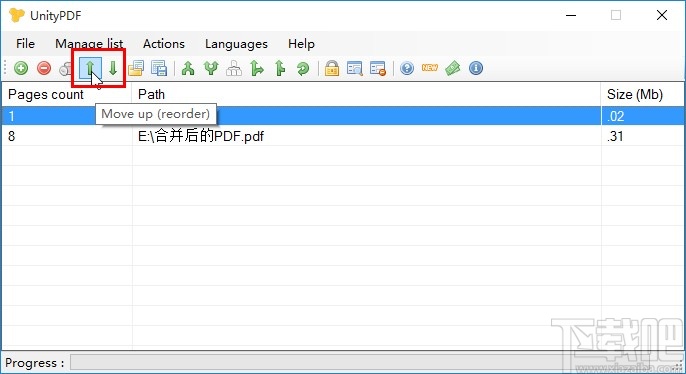
Task: Click the blue question mark help icon
Action: tap(406, 68)
